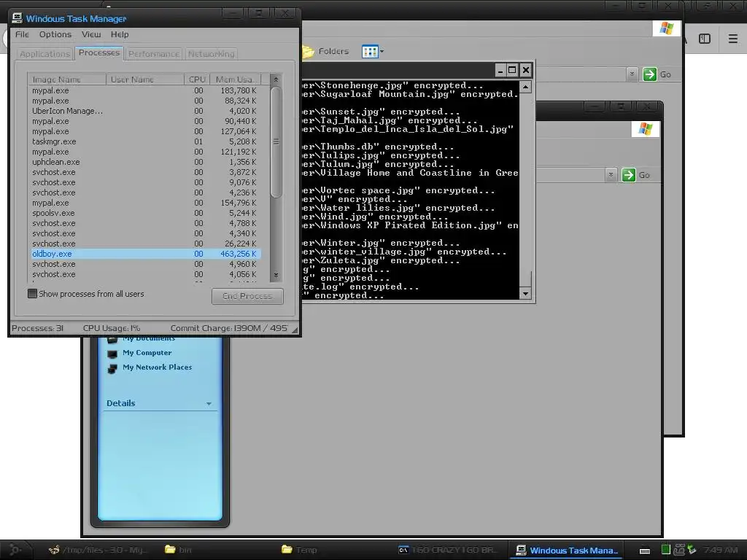Open the File menu in Task Manager
The image size is (747, 560).
pos(22,34)
